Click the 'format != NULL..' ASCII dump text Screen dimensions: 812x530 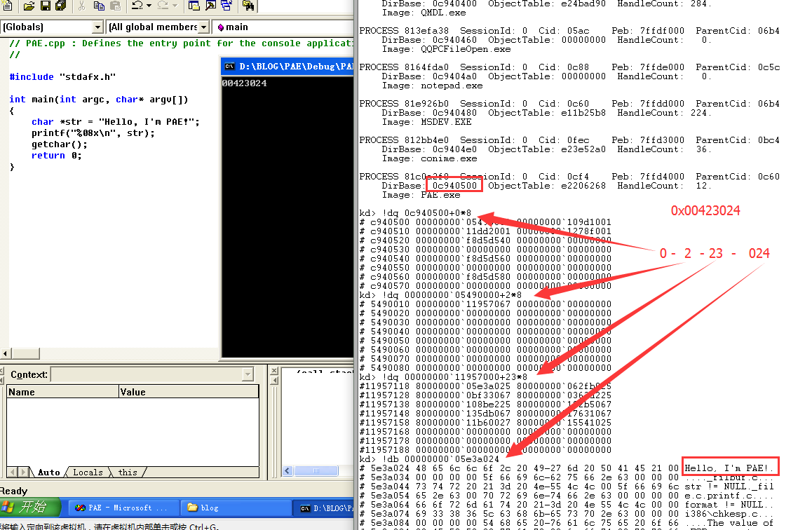(x=729, y=505)
